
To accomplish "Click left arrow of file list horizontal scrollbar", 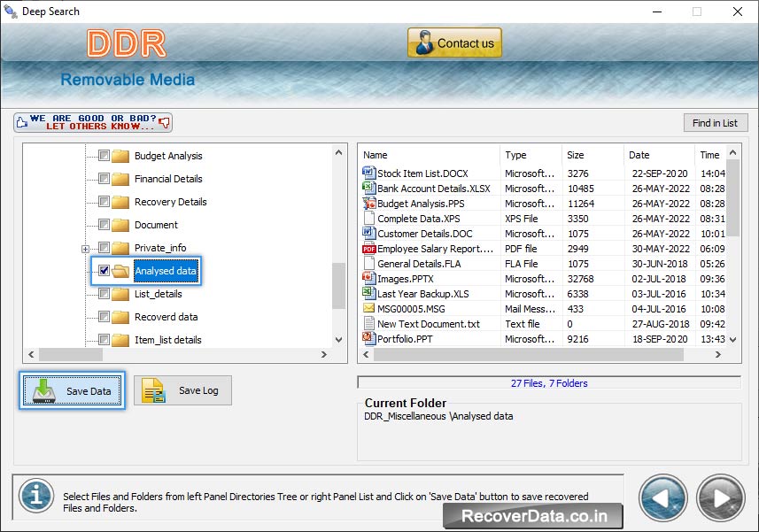I will click(x=366, y=354).
